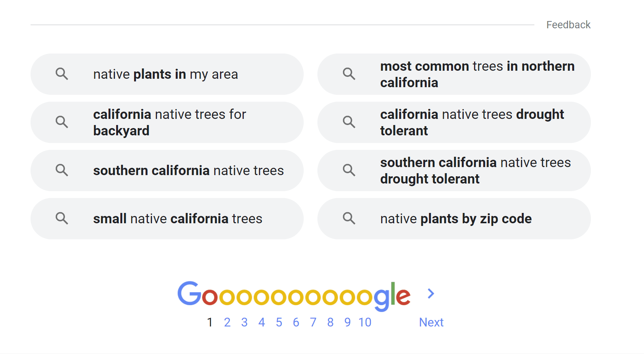Jump to results page 5
The image size is (644, 354).
coord(279,322)
